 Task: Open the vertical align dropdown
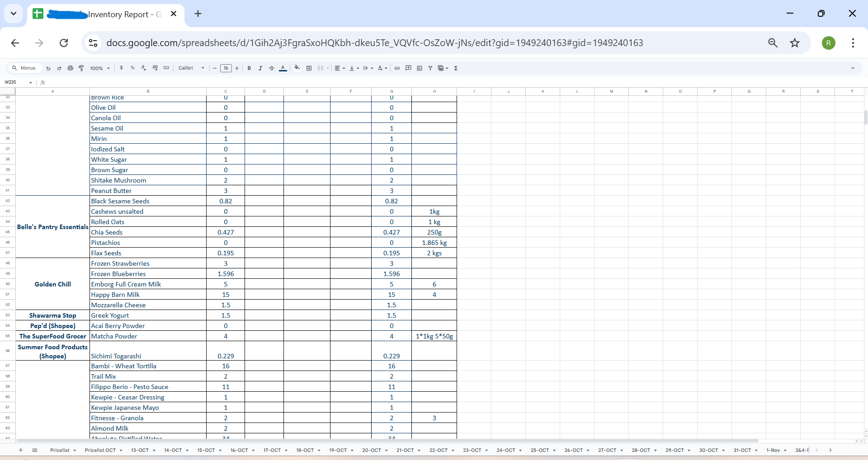[x=354, y=68]
